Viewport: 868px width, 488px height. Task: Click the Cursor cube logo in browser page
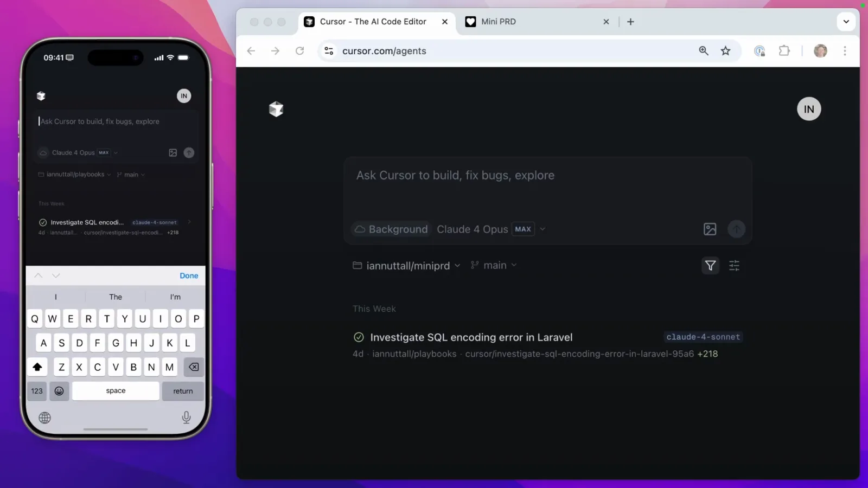click(276, 109)
